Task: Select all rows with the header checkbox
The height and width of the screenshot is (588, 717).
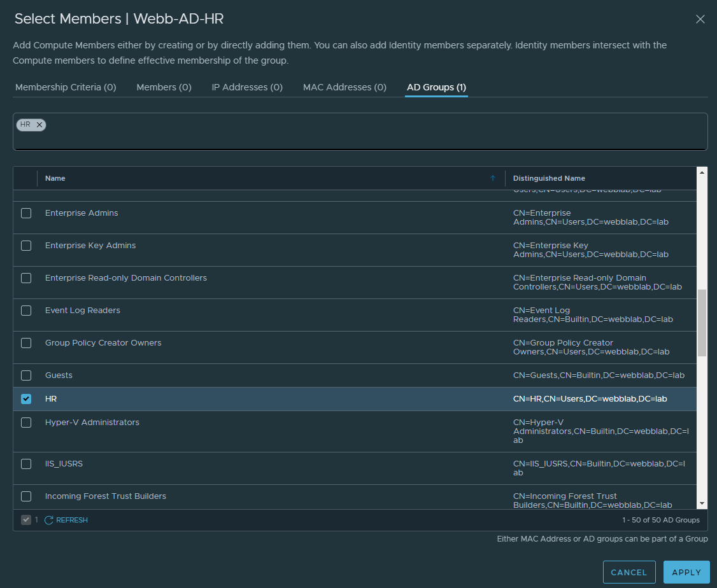Action: tap(26, 178)
